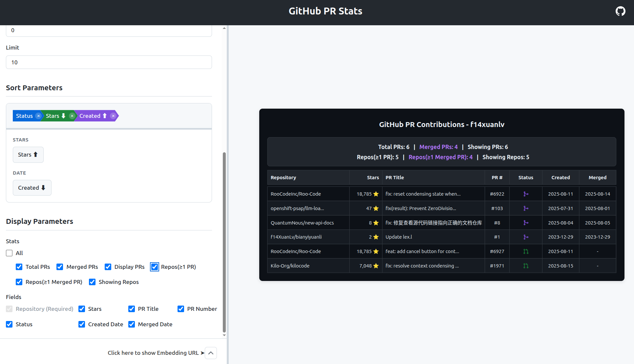Click 'GitHub PR Contributions - f14xuanlv' heading
Screen dimensions: 634x364
pyautogui.click(x=442, y=125)
